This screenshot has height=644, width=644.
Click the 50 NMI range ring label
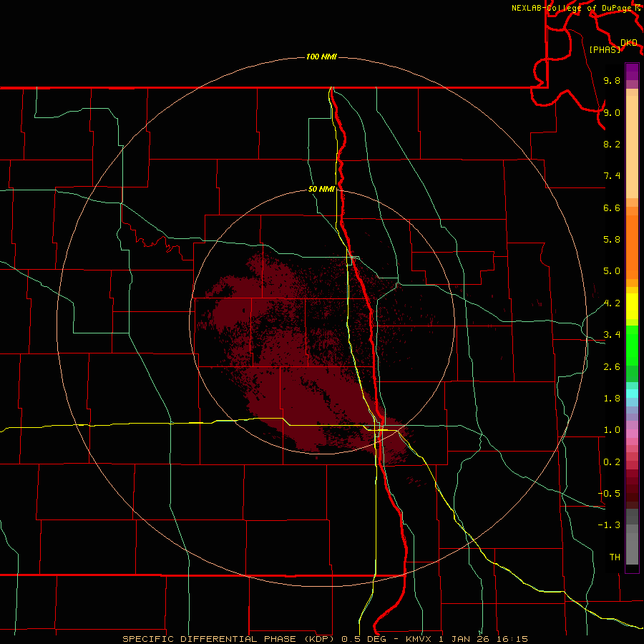click(x=321, y=189)
